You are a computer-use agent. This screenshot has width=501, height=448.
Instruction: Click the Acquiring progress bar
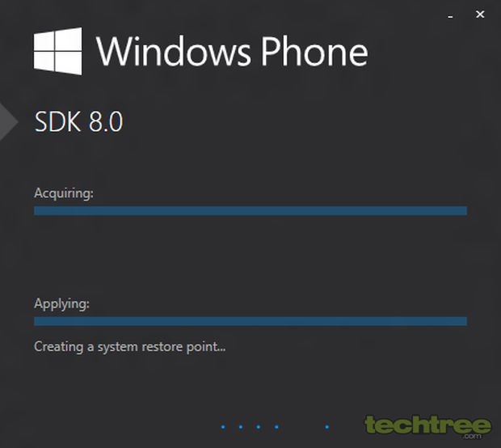pyautogui.click(x=250, y=211)
